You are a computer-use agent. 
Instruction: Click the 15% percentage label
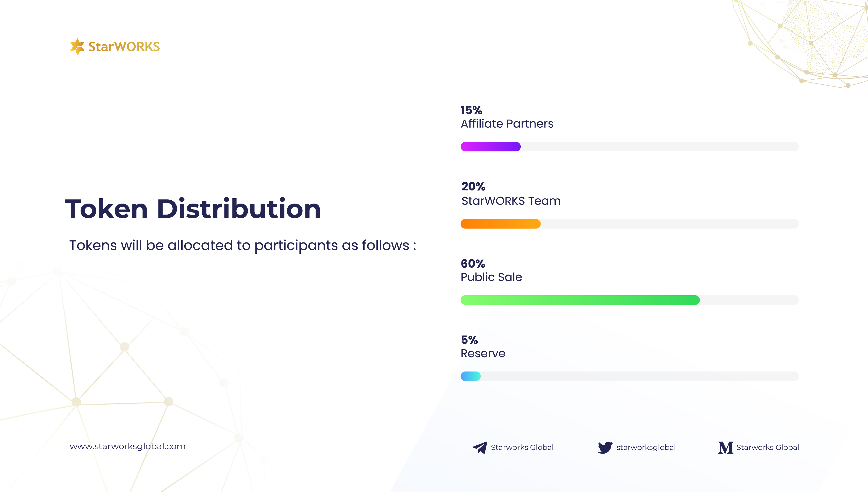(x=471, y=110)
